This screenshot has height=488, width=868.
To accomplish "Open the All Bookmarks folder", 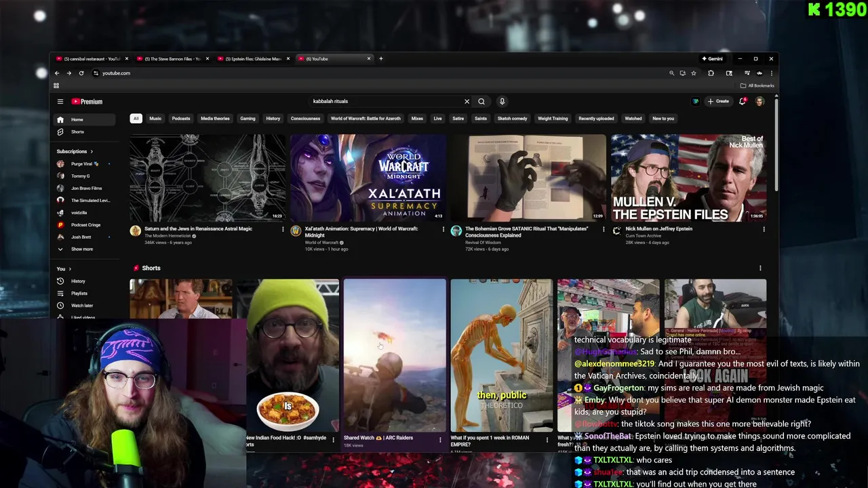I will point(757,85).
